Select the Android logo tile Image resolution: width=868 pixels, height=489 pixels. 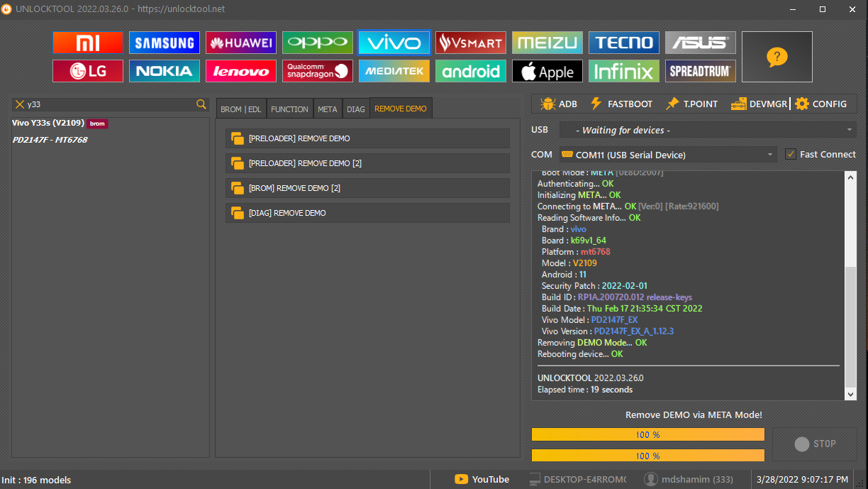pos(471,71)
